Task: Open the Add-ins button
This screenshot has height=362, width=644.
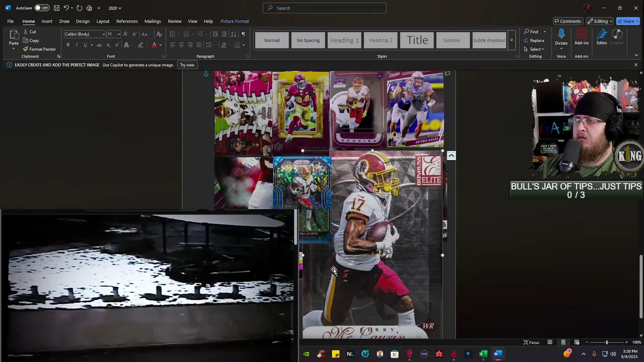Action: pos(581,37)
